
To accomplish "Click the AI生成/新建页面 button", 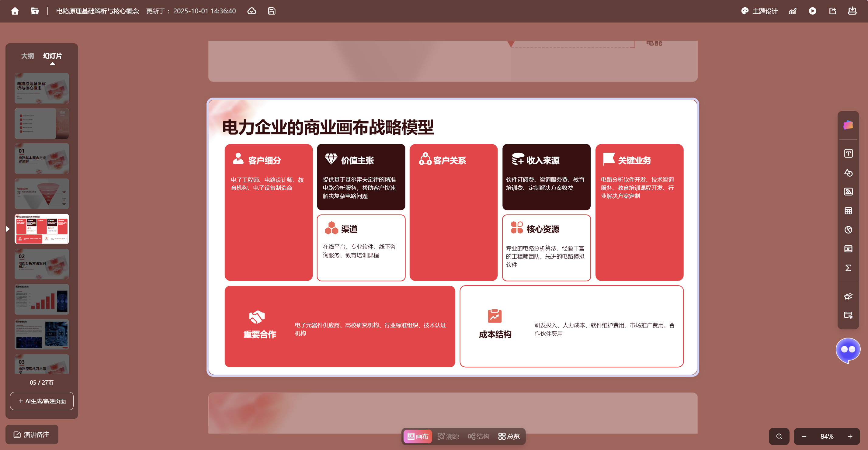I will coord(42,401).
